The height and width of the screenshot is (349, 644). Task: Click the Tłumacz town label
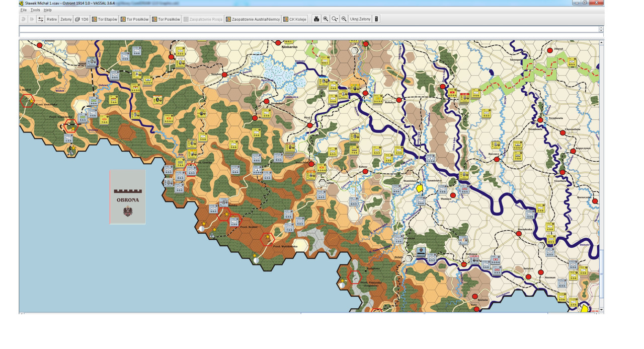point(446,199)
